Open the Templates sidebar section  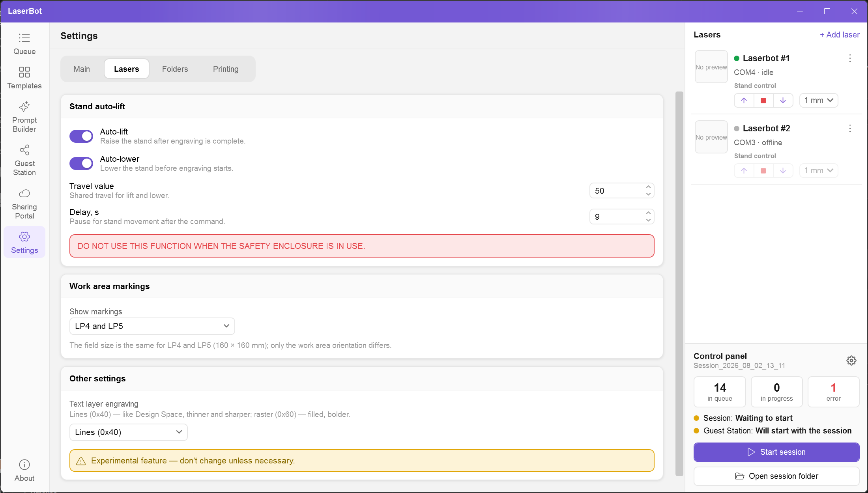(24, 78)
